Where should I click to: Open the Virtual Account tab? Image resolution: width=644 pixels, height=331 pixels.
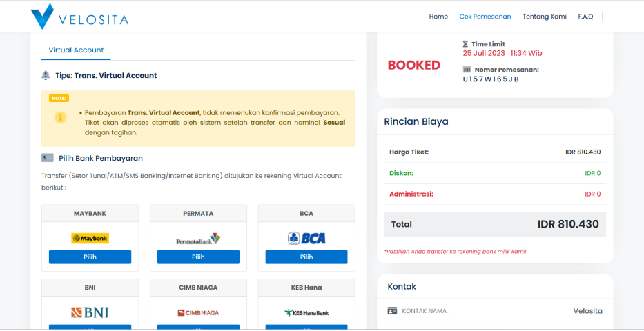point(76,50)
